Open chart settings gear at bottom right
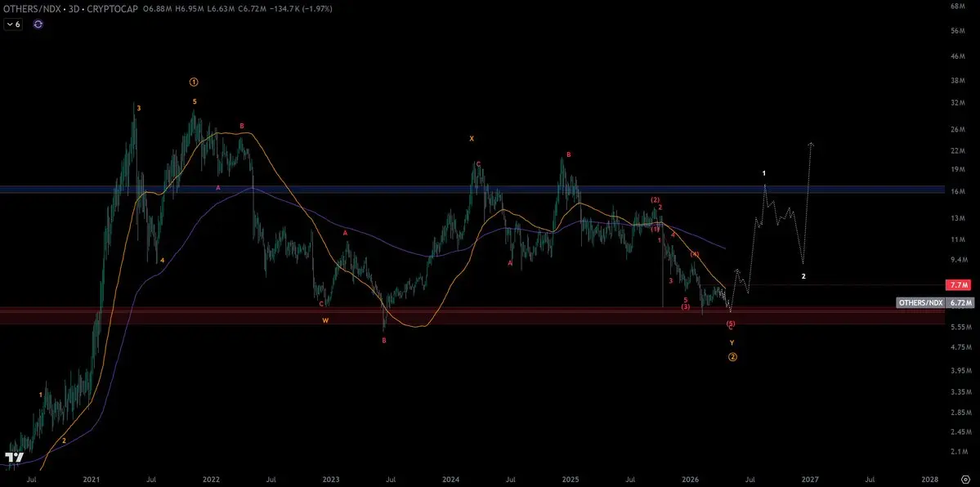 (965, 480)
